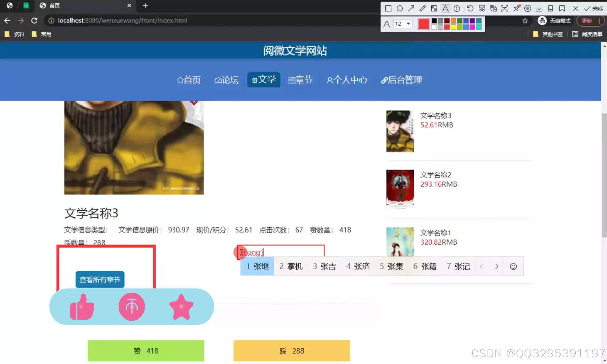This screenshot has height=364, width=607.
Task: Click the send to phone icon
Action: coord(550,8)
